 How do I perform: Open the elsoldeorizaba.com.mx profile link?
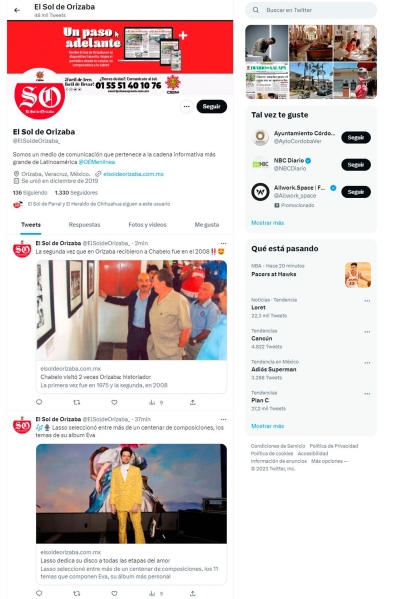133,174
